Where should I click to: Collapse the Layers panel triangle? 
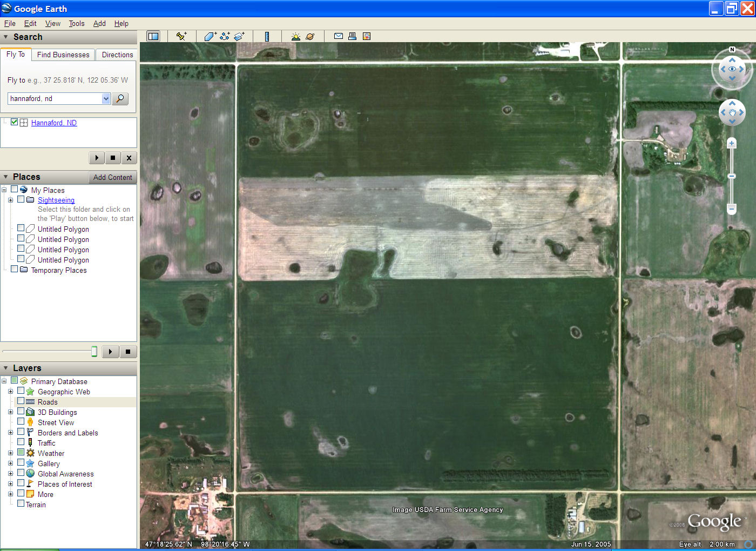(x=6, y=368)
